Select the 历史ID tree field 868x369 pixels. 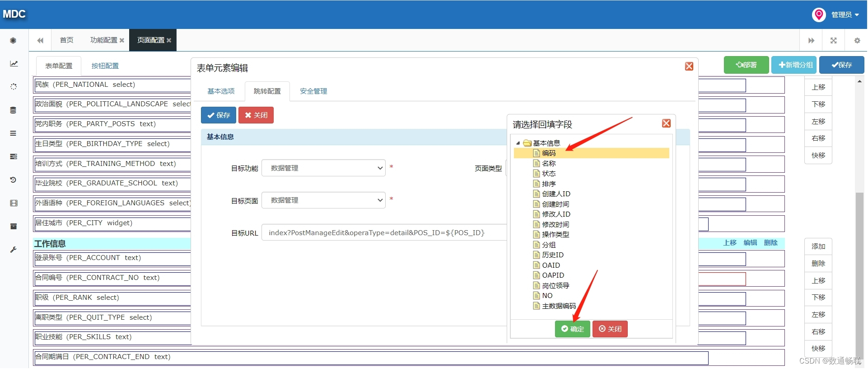(553, 255)
